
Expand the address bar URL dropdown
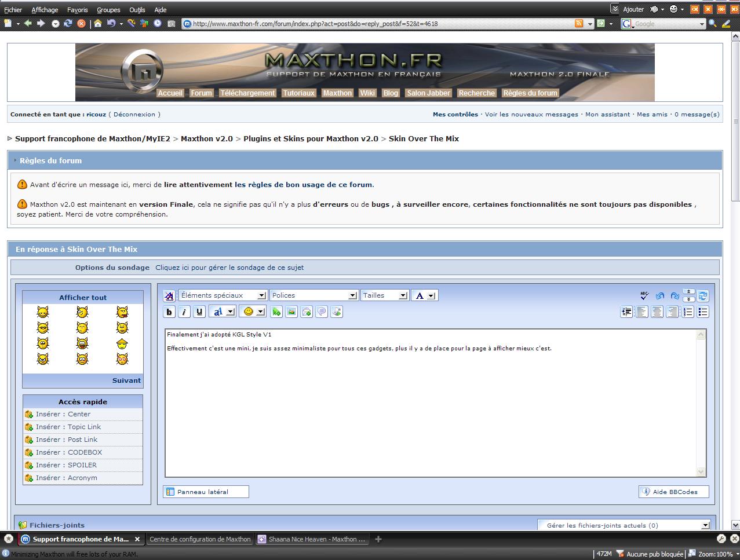(x=590, y=24)
